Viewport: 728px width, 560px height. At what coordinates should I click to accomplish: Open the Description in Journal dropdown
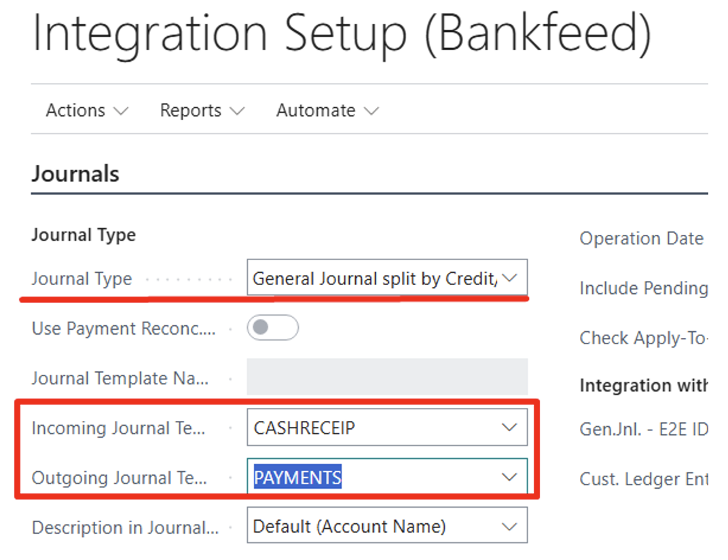point(387,525)
